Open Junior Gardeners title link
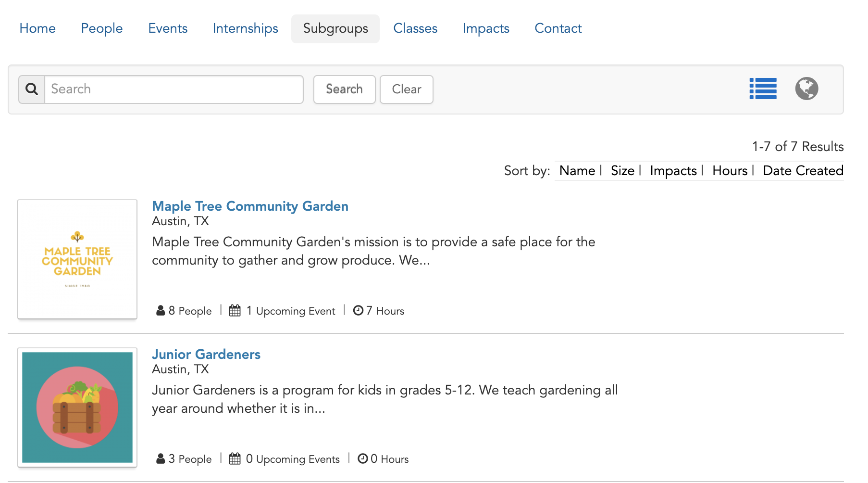The image size is (868, 483). pos(206,354)
